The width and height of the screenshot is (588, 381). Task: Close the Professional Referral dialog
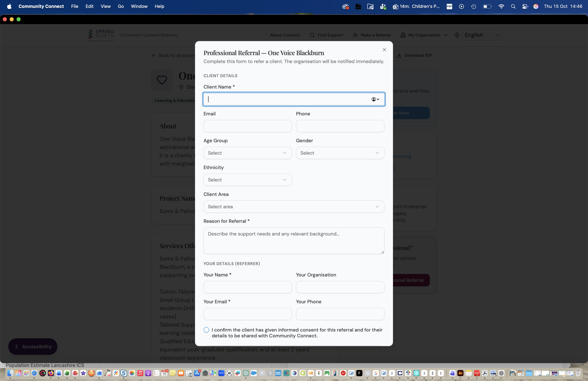point(384,50)
